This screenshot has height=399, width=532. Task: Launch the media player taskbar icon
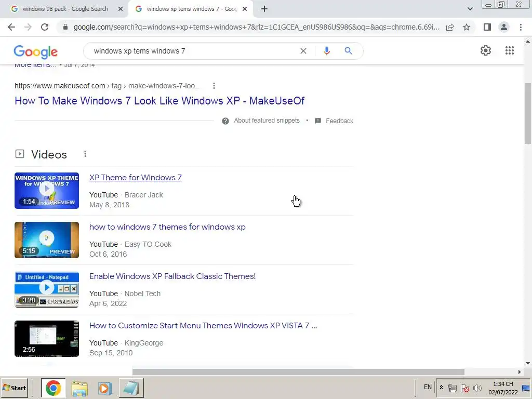104,388
